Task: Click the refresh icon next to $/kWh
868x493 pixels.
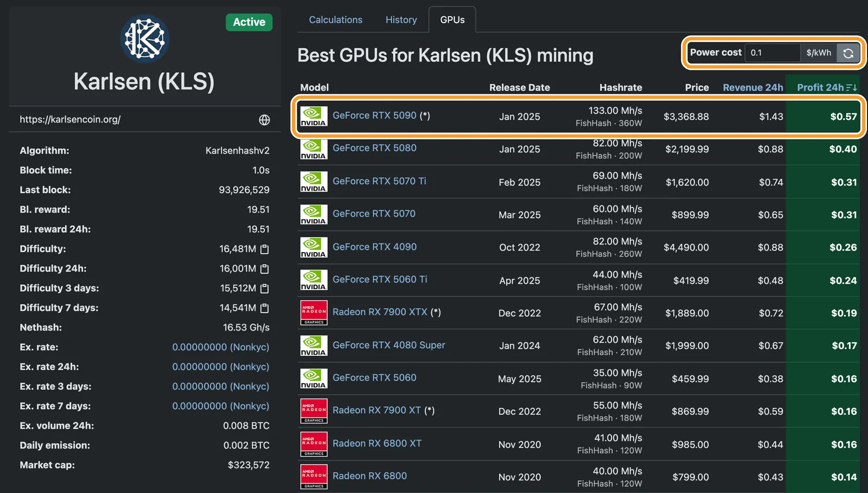Action: point(848,53)
